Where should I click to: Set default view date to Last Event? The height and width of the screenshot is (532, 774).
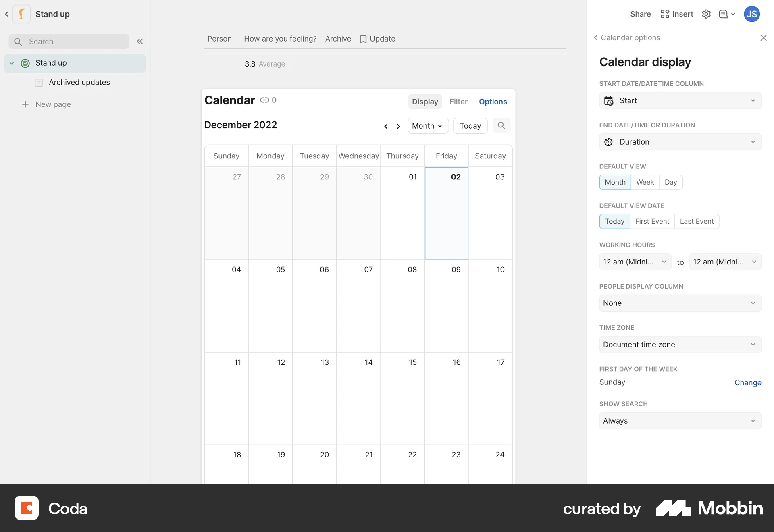pos(697,221)
